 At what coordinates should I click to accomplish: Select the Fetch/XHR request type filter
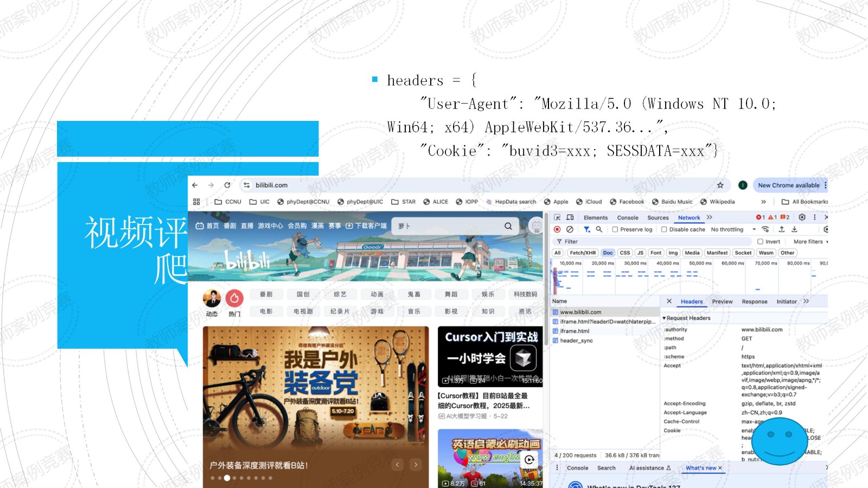[583, 253]
